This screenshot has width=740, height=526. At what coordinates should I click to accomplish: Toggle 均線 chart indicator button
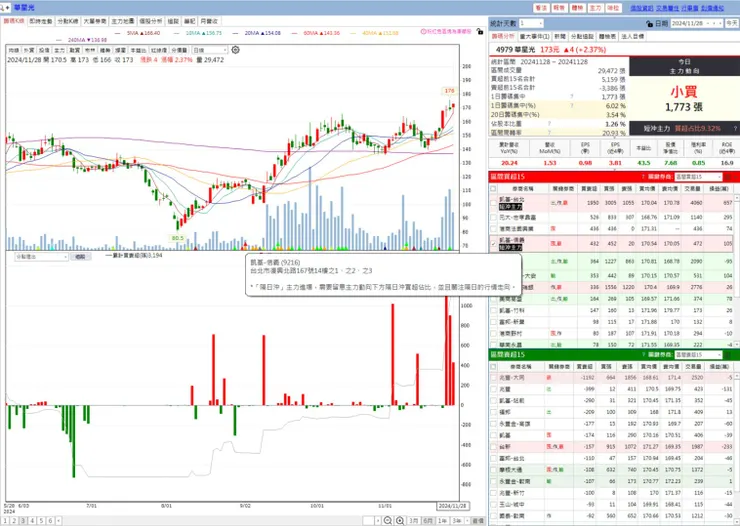coord(14,50)
